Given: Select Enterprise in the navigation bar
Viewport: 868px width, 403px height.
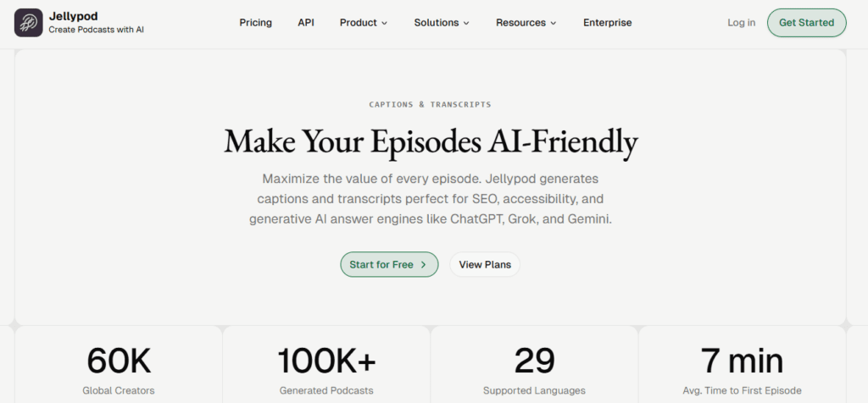Looking at the screenshot, I should (x=607, y=23).
